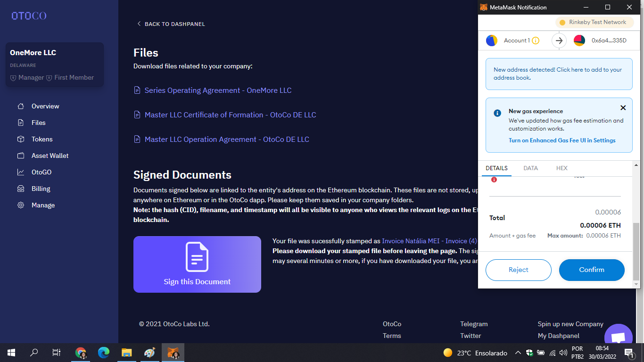
Task: Open Terms footer link
Action: pyautogui.click(x=392, y=336)
